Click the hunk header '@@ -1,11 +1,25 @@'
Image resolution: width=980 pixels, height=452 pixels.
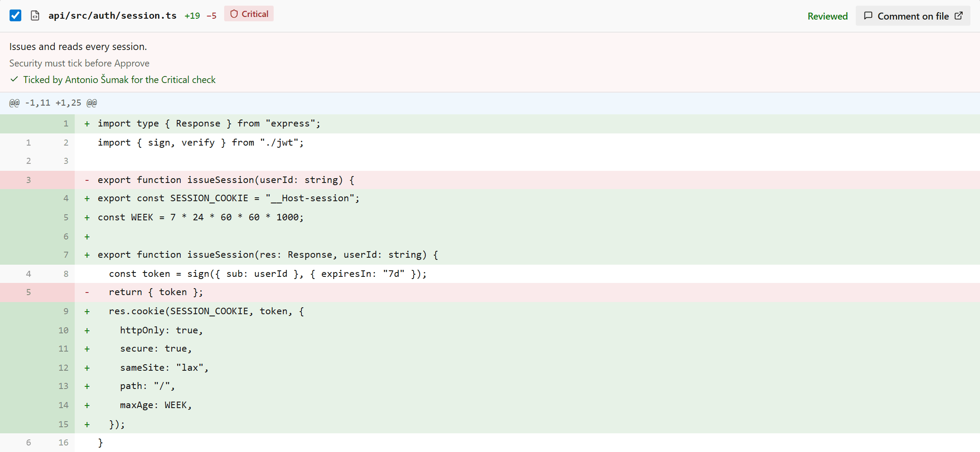click(53, 103)
